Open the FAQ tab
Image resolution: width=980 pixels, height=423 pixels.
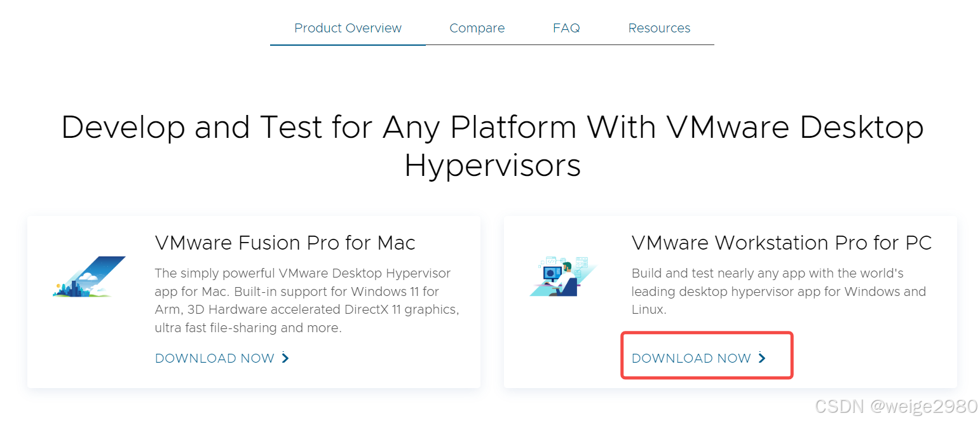566,28
